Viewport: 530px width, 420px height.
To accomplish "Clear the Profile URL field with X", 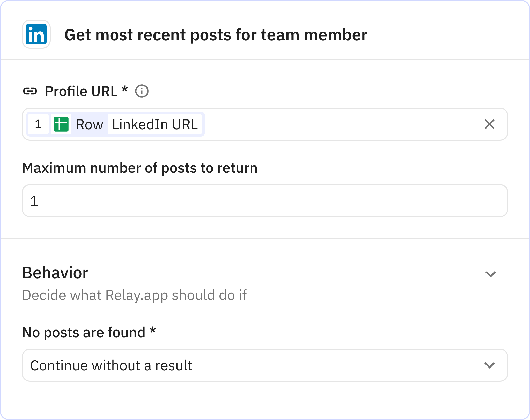I will click(489, 124).
